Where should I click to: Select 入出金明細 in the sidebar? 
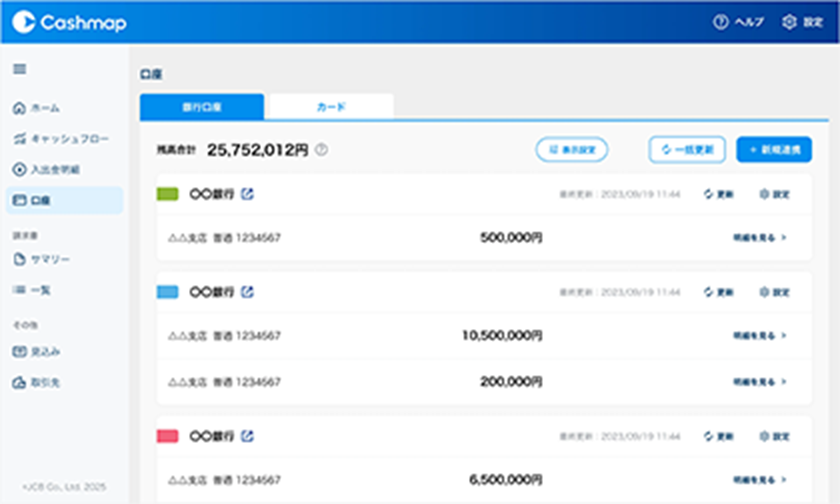[52, 169]
